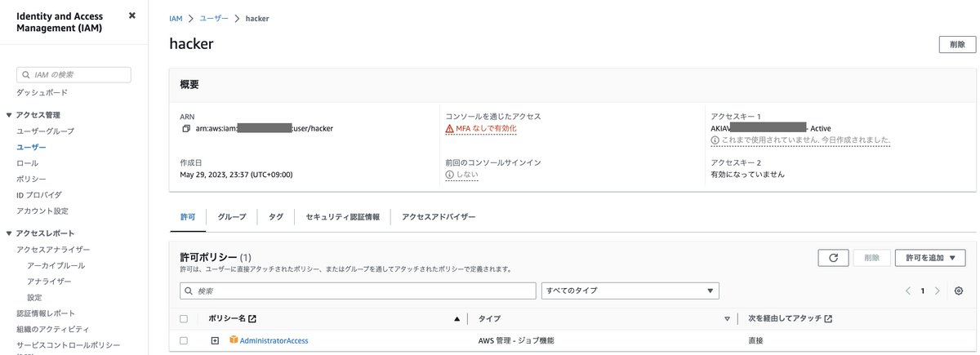
Task: Click the しない last sign-in text
Action: (467, 175)
